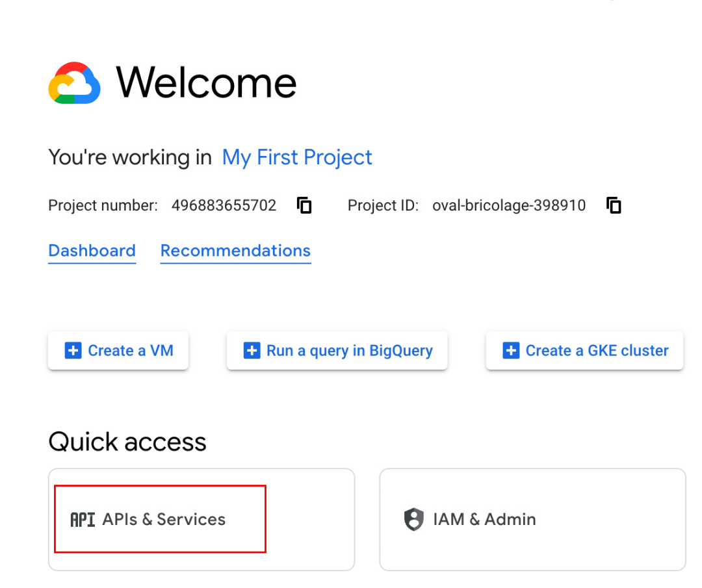Viewport: 702px width, 588px height.
Task: Click the plus icon on Run a query in BigQuery
Action: pos(252,350)
